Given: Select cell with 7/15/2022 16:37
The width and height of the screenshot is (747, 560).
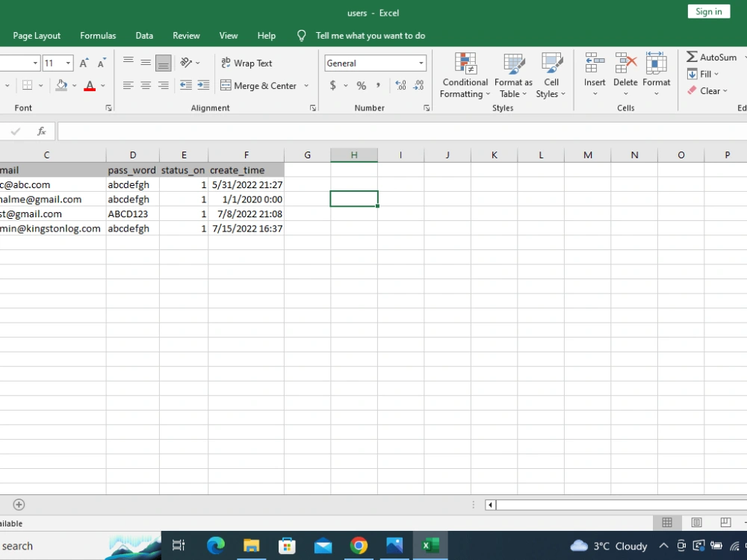Looking at the screenshot, I should click(246, 228).
